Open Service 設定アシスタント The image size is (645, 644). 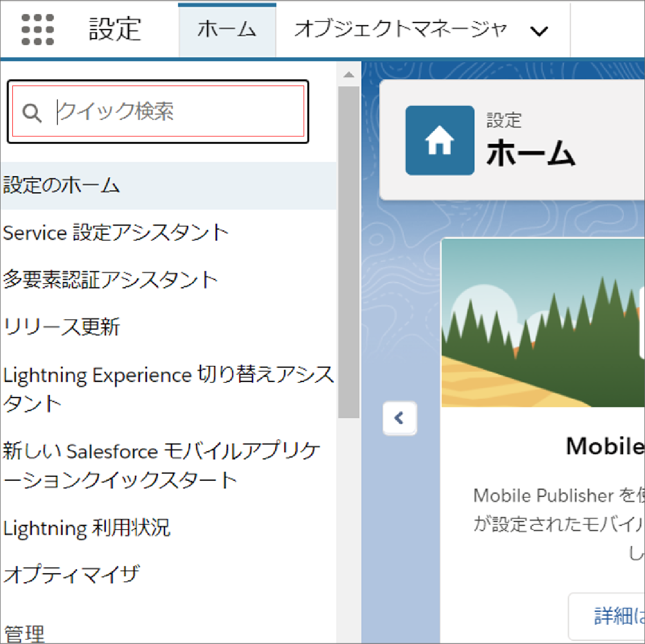(116, 233)
